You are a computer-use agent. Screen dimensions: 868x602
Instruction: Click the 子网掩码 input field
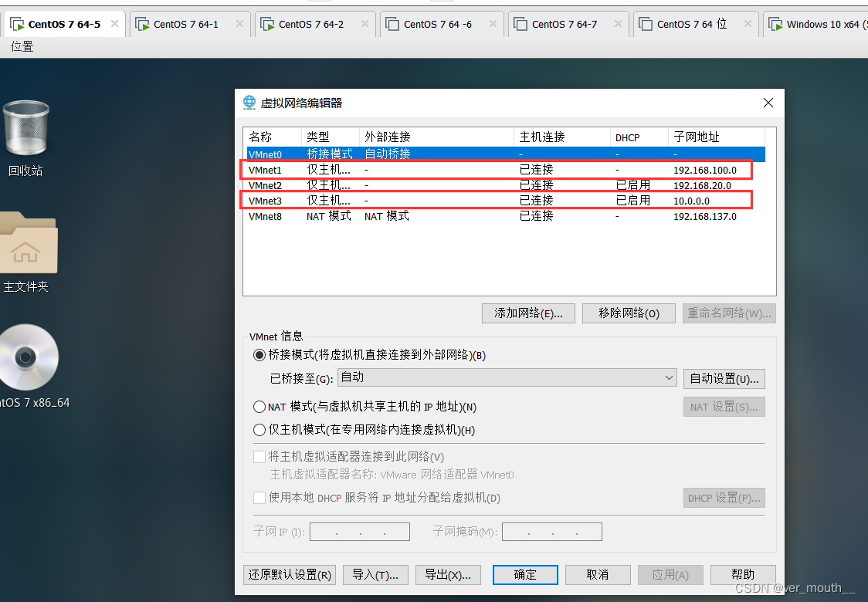pyautogui.click(x=552, y=533)
